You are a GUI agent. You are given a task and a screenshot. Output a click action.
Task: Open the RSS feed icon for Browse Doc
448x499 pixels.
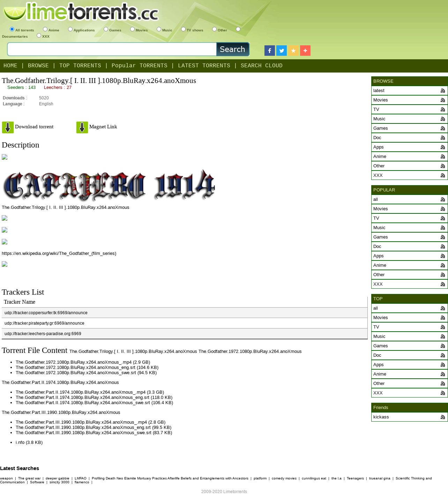(x=443, y=138)
